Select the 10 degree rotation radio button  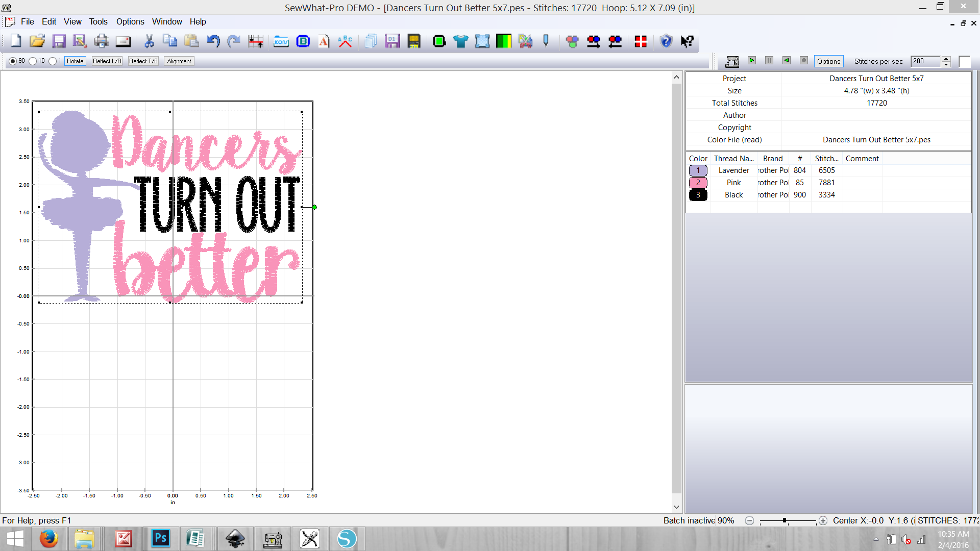(x=33, y=61)
